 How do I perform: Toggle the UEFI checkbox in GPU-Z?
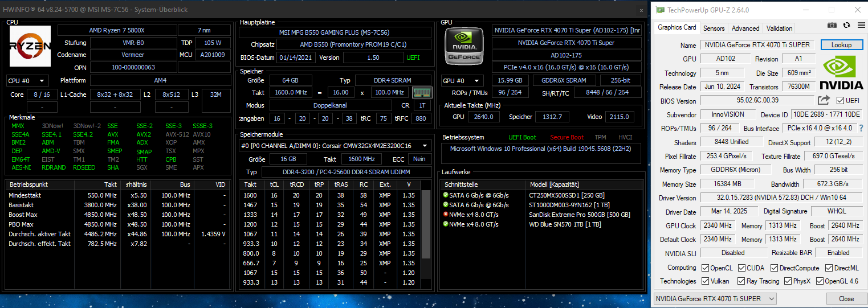(840, 101)
